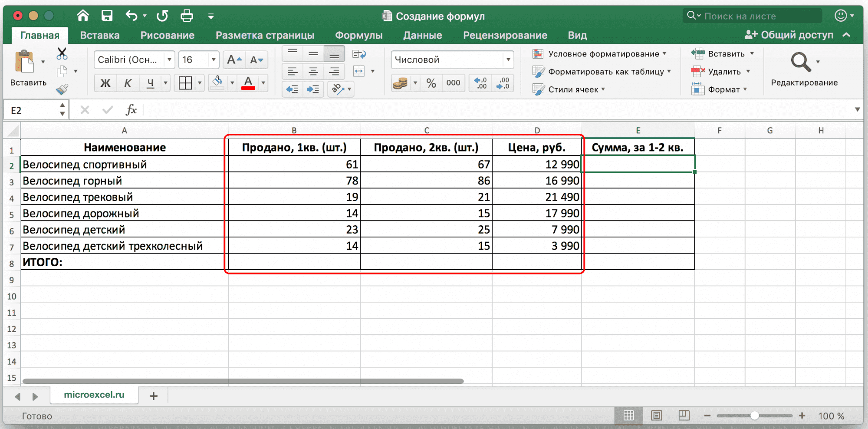This screenshot has width=868, height=429.
Task: Switch to Page Layout view in status bar
Action: click(656, 416)
